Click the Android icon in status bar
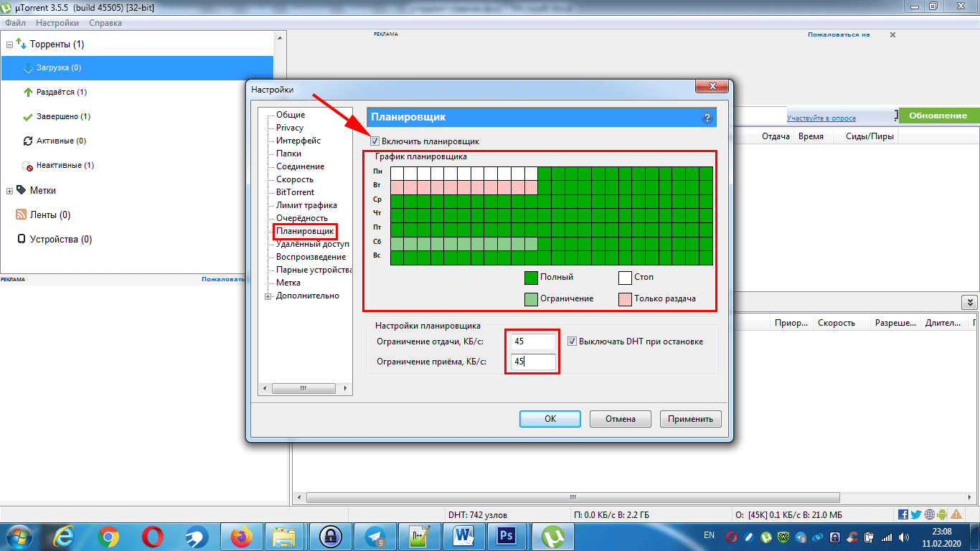The width and height of the screenshot is (980, 551). (943, 514)
